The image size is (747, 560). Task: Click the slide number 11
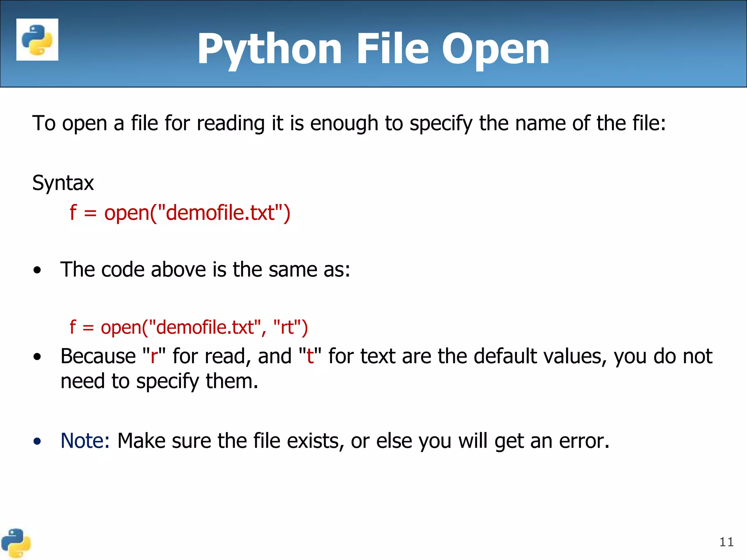point(726,542)
